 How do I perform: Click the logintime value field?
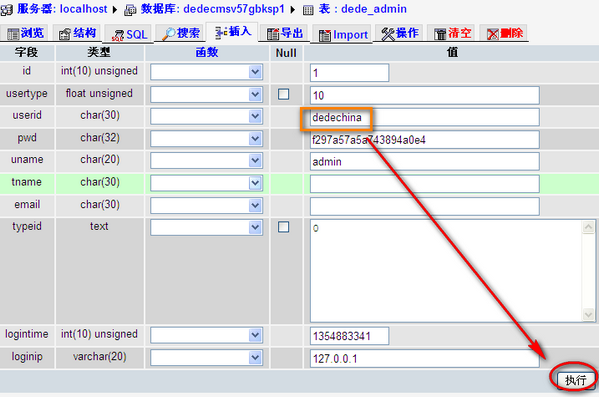(350, 336)
